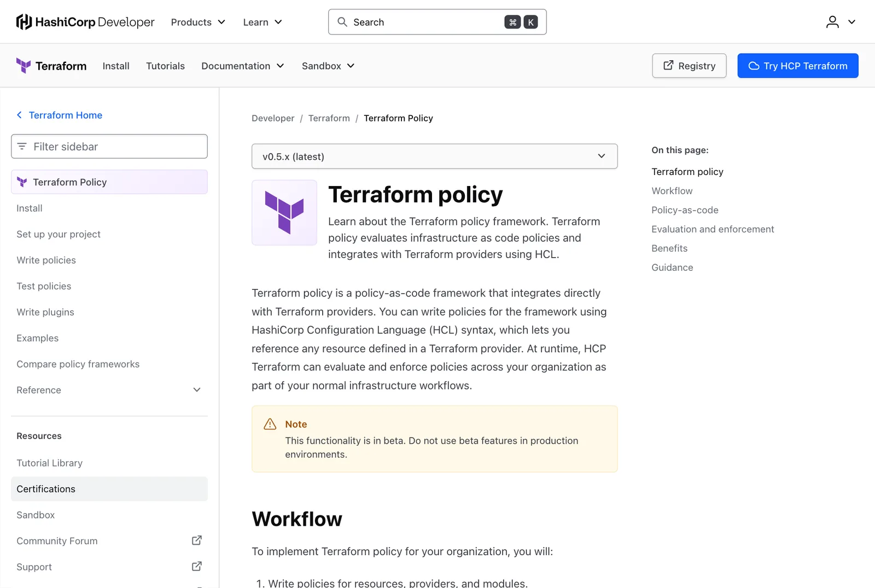Viewport: 875px width, 588px height.
Task: Open Sandbox link under Resources
Action: click(x=109, y=515)
